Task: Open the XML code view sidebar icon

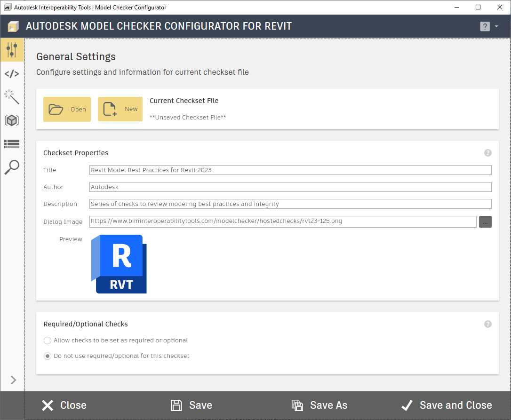Action: click(12, 74)
